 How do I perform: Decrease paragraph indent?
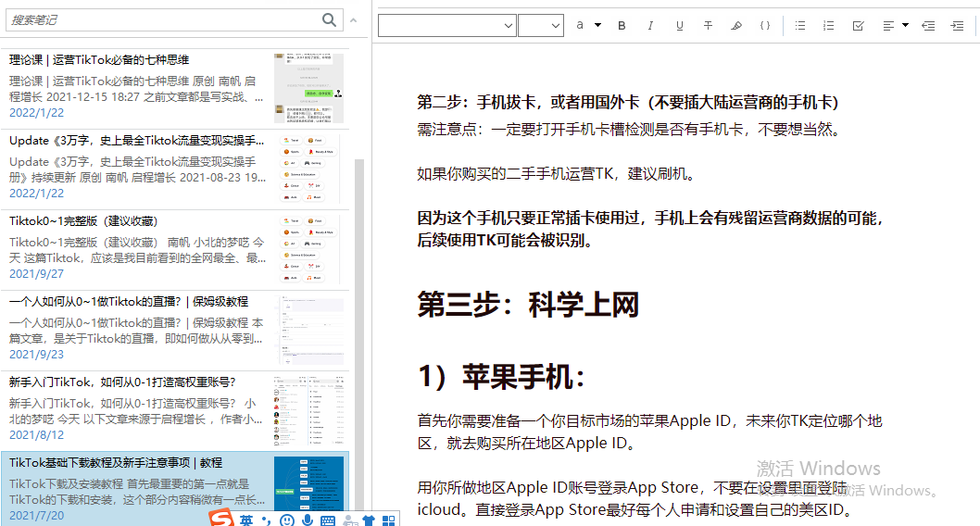(x=928, y=26)
